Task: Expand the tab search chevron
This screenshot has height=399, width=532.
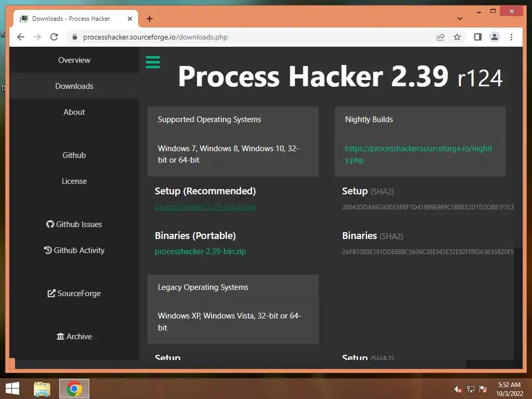Action: point(460,19)
